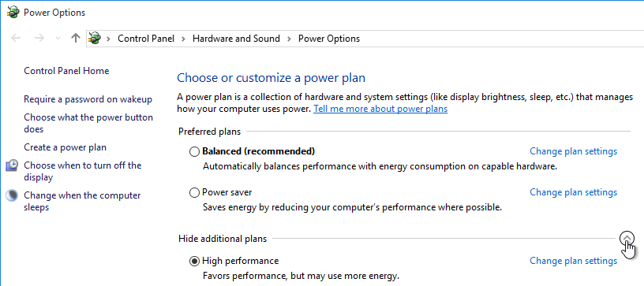
Task: Click the monitor clock icon beside display link
Action: tap(12, 165)
